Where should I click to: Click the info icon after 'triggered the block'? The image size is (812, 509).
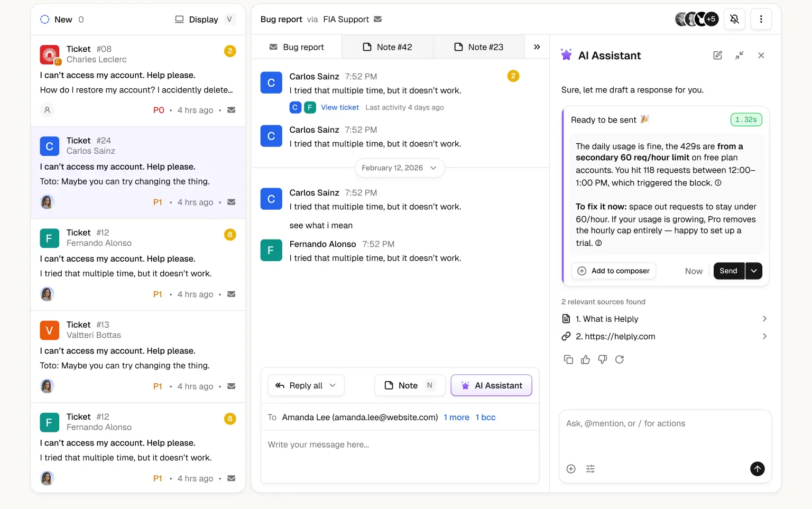point(718,183)
